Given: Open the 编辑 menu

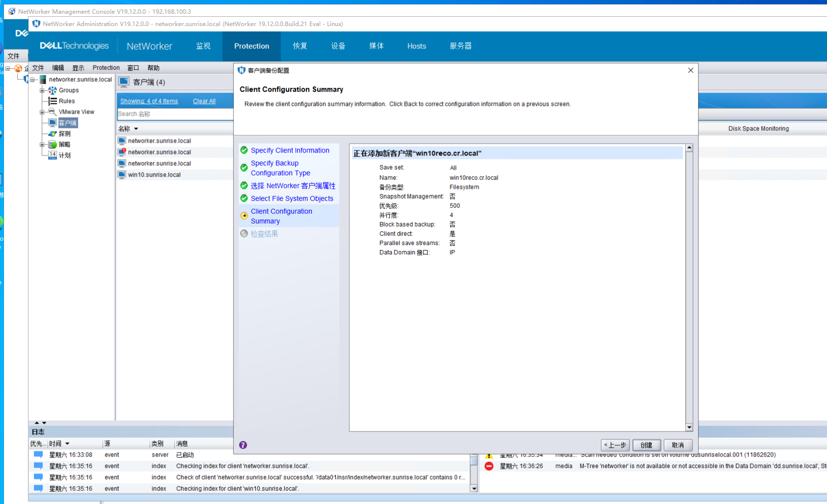Looking at the screenshot, I should click(58, 68).
